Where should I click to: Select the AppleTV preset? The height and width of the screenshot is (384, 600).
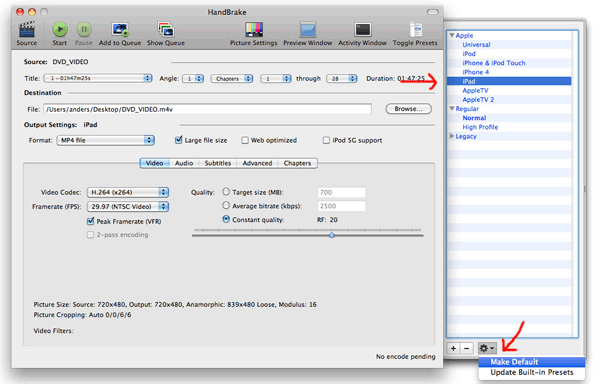click(x=475, y=90)
